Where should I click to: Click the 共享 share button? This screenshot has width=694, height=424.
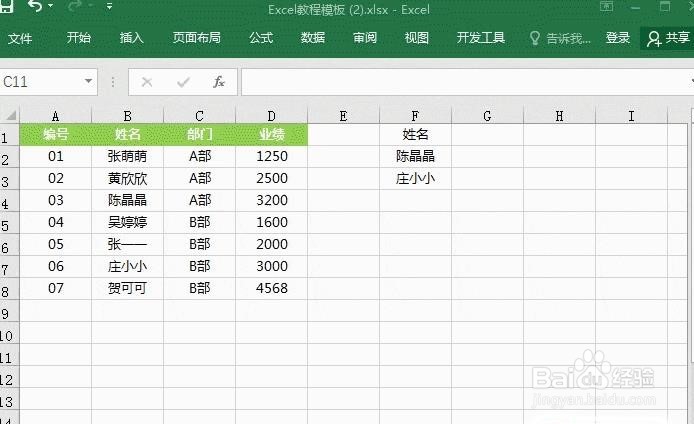[668, 39]
